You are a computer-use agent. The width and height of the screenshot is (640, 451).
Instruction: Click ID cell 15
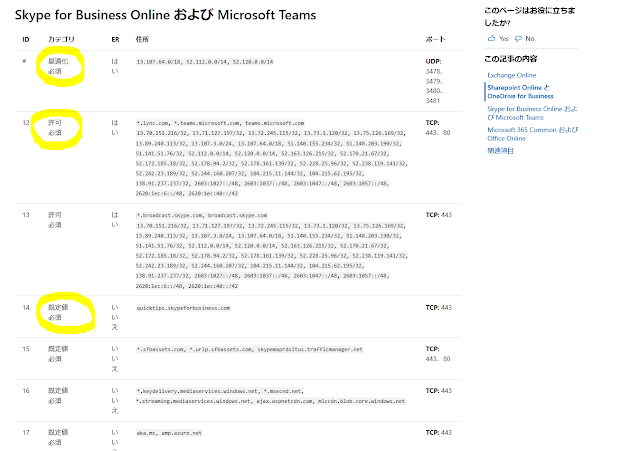[26, 349]
